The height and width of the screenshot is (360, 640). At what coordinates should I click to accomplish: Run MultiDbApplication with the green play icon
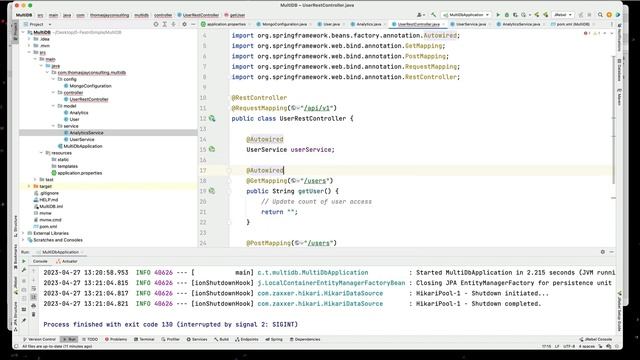point(498,15)
